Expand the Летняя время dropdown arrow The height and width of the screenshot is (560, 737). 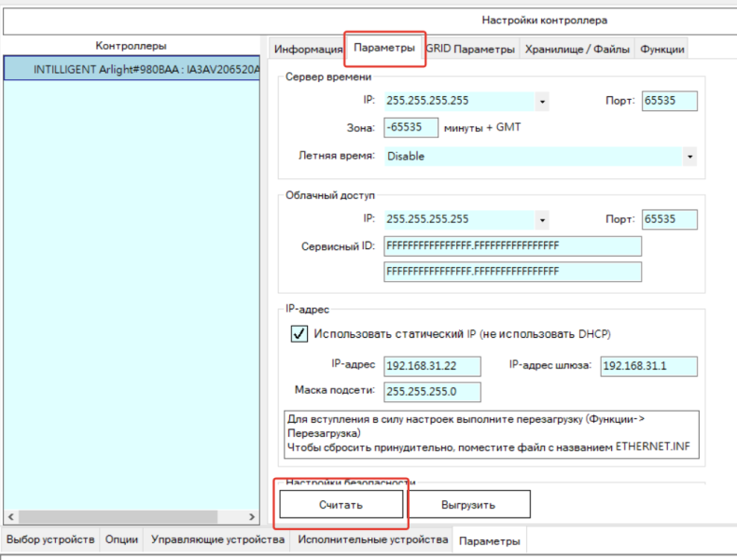click(689, 156)
